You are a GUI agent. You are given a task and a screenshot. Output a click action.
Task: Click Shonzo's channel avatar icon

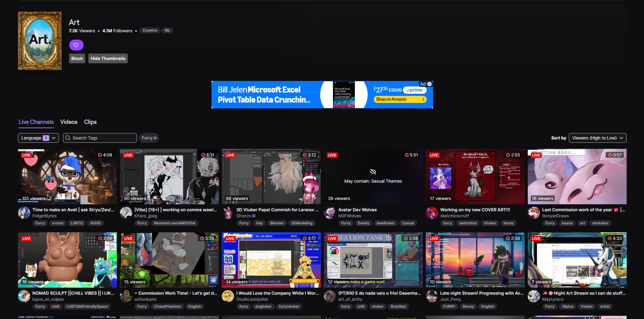pyautogui.click(x=228, y=213)
